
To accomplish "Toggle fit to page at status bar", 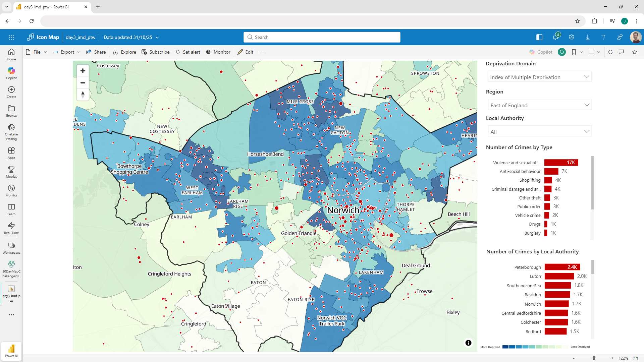I will click(635, 358).
